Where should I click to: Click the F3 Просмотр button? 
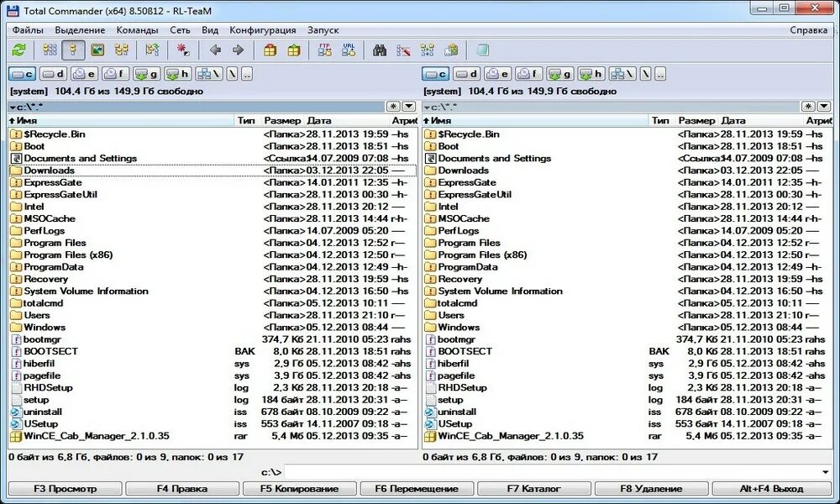tap(66, 489)
